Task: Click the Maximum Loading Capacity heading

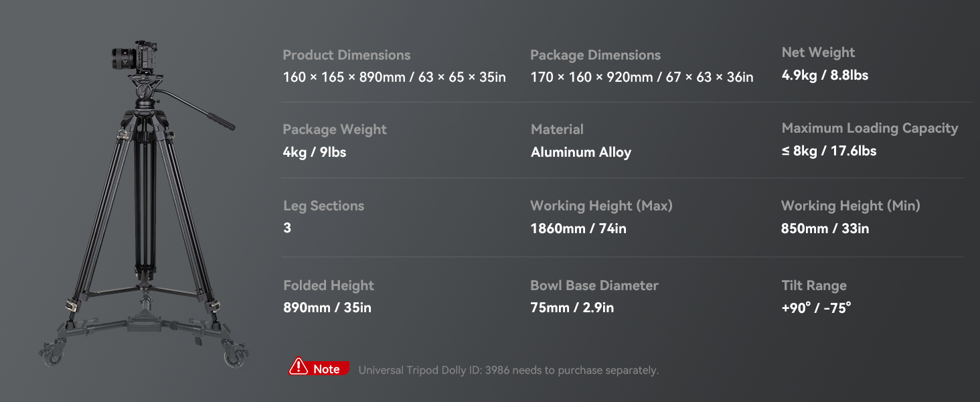Action: [x=870, y=128]
